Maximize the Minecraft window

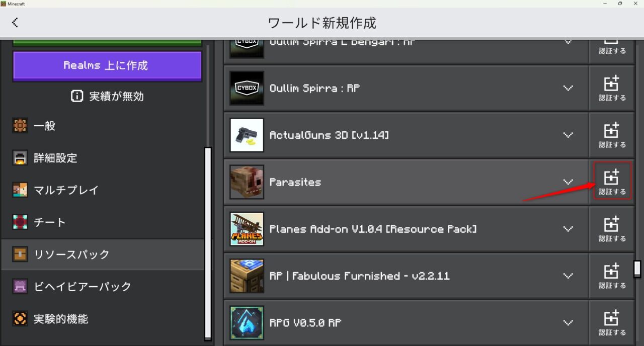pos(620,4)
